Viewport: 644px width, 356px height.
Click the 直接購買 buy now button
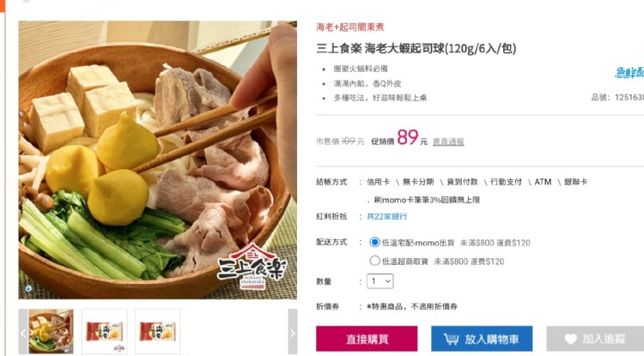[x=367, y=339]
